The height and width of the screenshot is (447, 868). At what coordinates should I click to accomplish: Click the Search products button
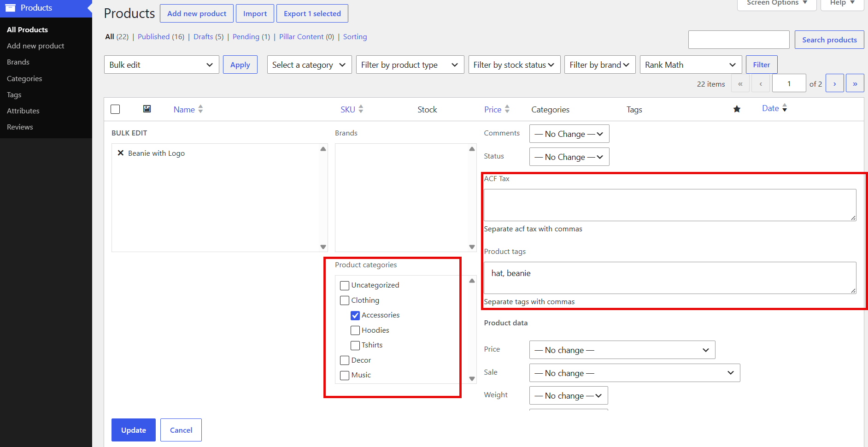(x=829, y=40)
